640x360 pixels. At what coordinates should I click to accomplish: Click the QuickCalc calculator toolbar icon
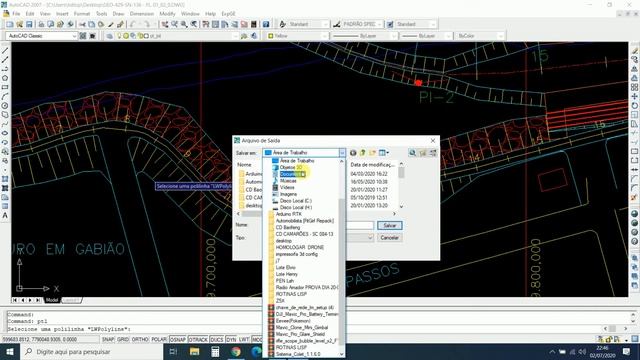click(254, 24)
